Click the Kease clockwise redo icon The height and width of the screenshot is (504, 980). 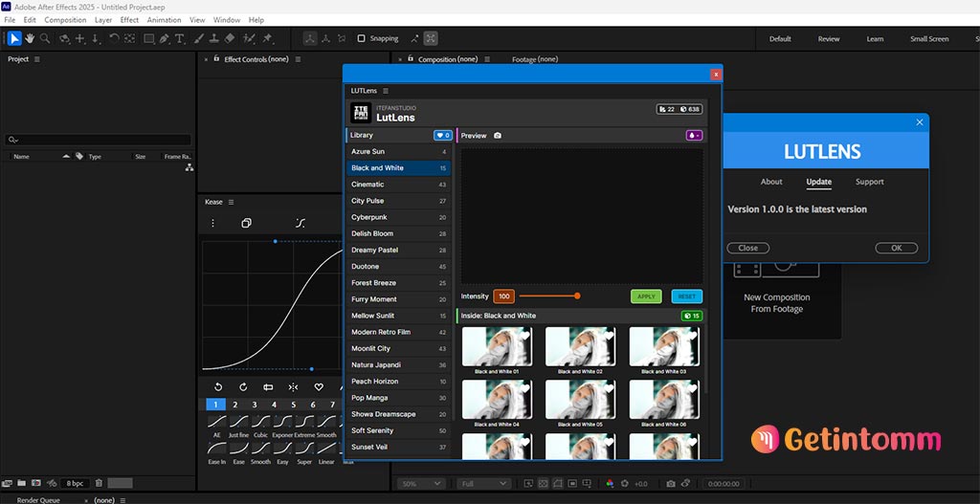pos(243,387)
